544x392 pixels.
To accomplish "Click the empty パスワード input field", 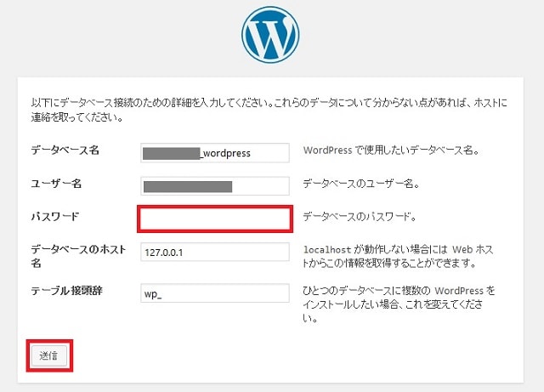I will [x=215, y=219].
